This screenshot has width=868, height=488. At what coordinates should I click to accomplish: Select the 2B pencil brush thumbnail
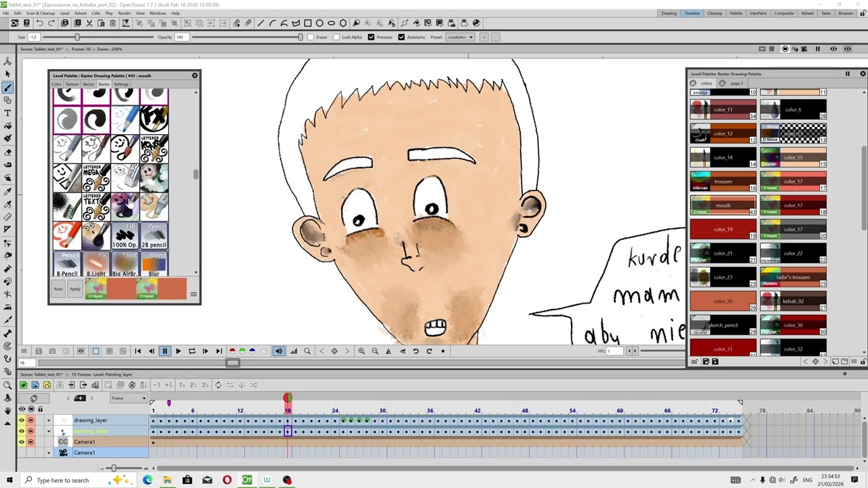[154, 236]
